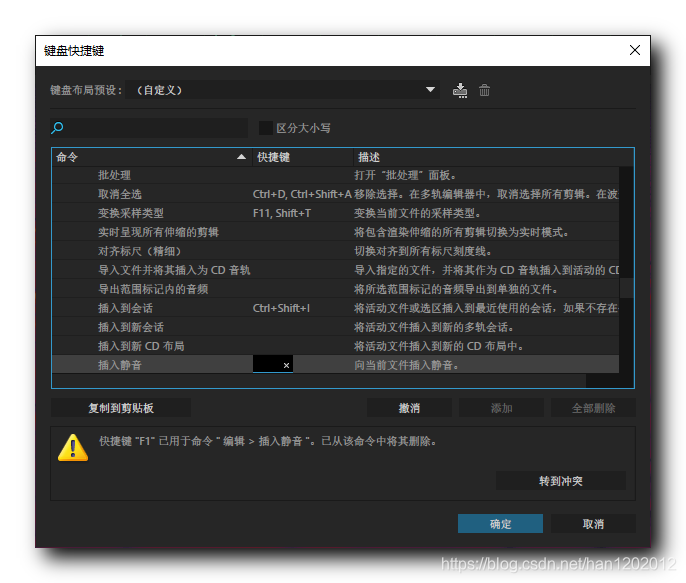686x583 pixels.
Task: Click the 描述 column header
Action: pyautogui.click(x=493, y=157)
